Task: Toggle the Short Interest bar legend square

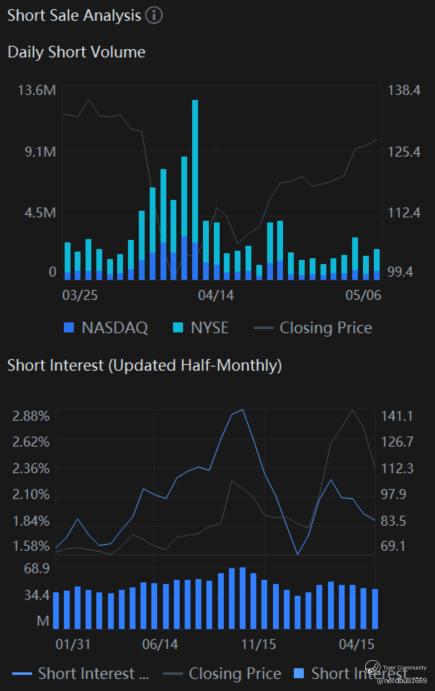Action: pyautogui.click(x=299, y=673)
